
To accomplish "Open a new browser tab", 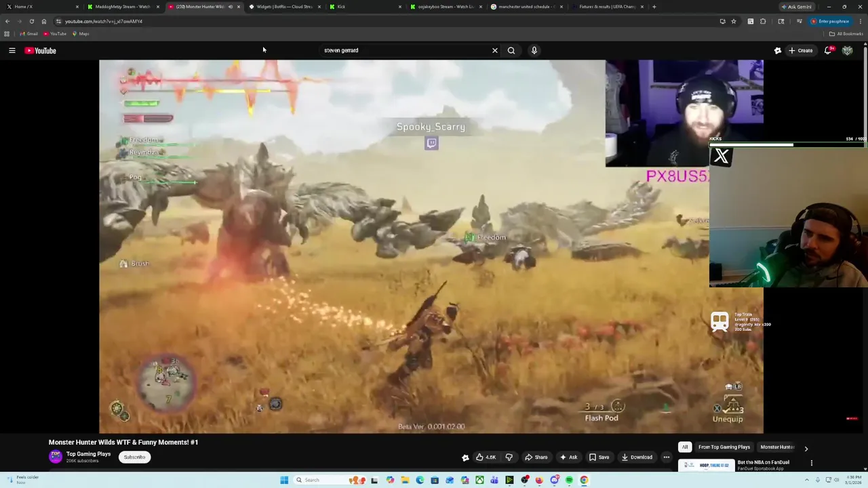I will [654, 7].
